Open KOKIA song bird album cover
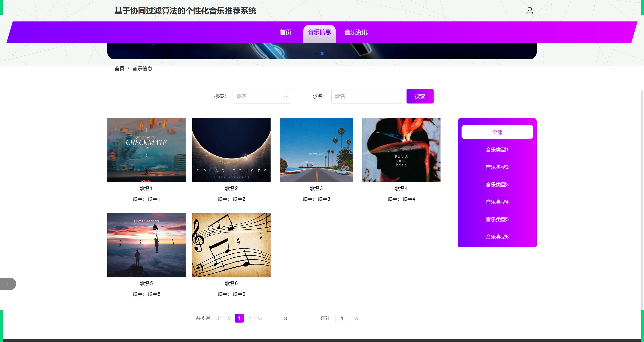This screenshot has height=342, width=644. tap(401, 150)
